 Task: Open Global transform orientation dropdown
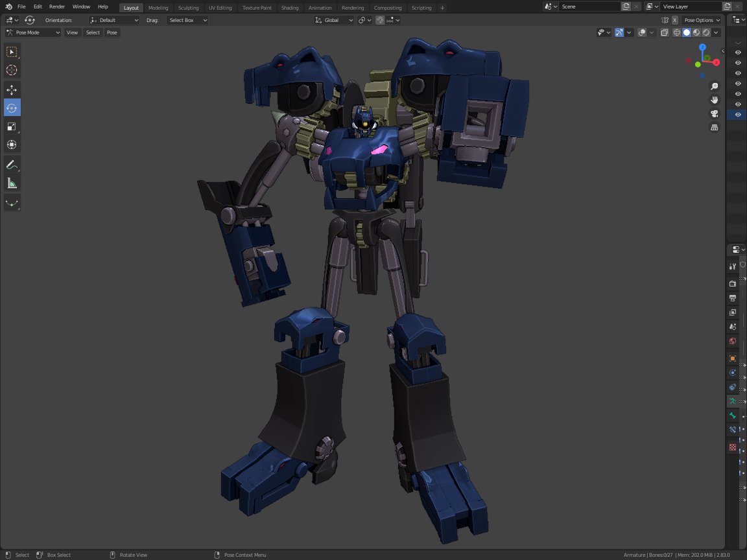[334, 20]
